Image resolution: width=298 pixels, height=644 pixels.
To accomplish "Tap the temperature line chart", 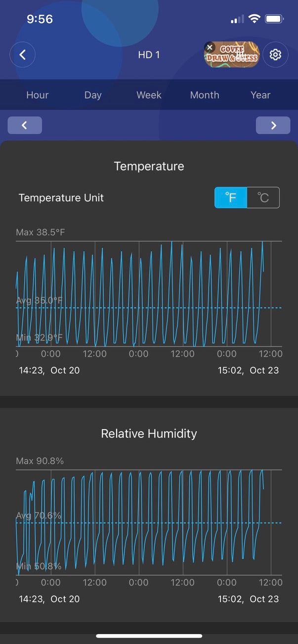I will click(148, 294).
